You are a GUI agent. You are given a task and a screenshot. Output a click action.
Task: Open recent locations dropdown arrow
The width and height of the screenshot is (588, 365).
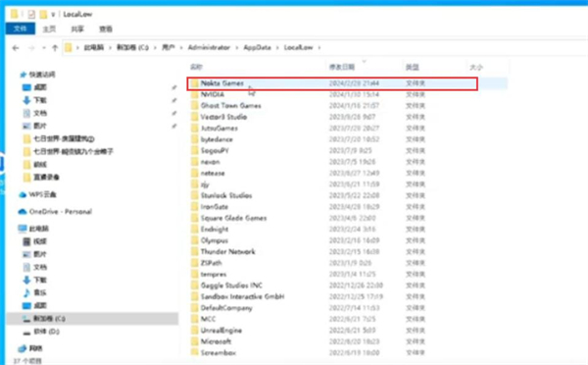[x=44, y=48]
